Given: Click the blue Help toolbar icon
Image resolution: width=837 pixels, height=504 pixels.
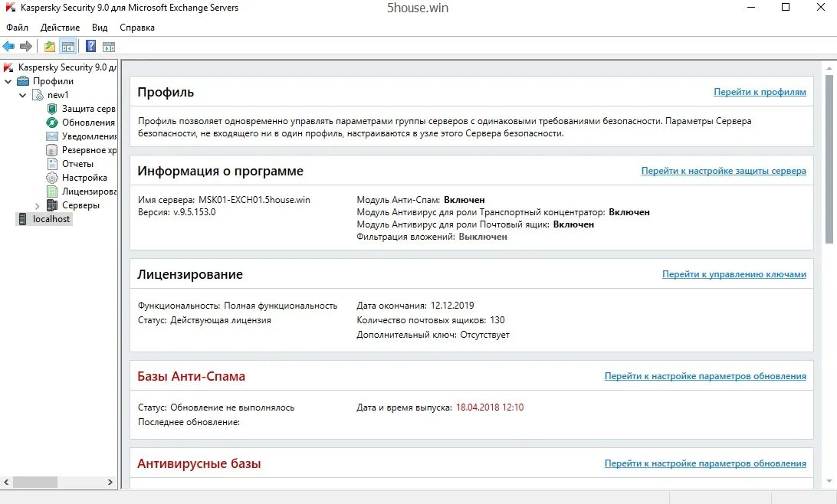Looking at the screenshot, I should click(x=90, y=47).
